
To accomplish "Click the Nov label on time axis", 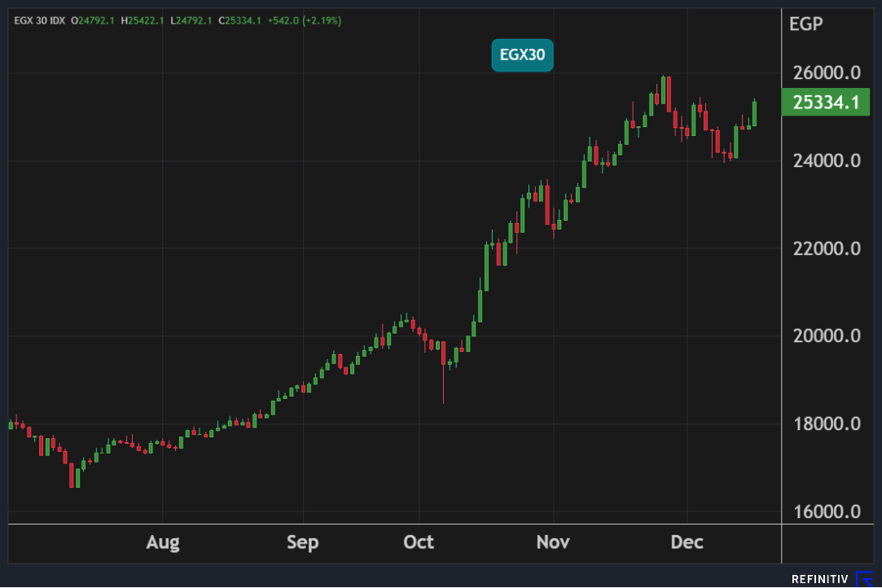I will click(x=553, y=542).
